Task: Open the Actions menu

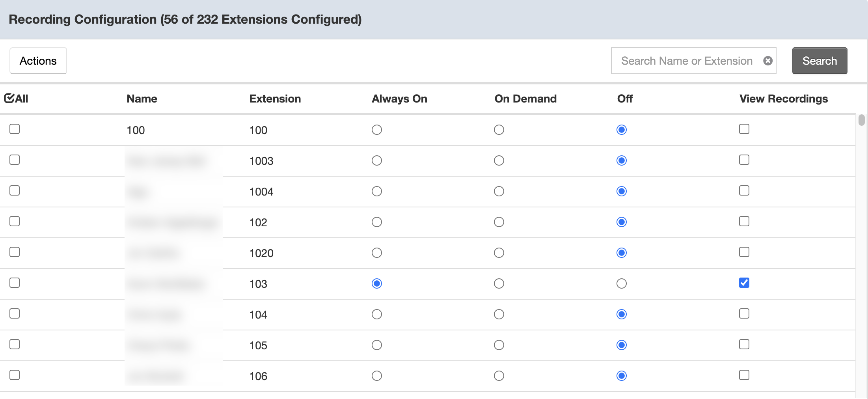Action: (38, 61)
